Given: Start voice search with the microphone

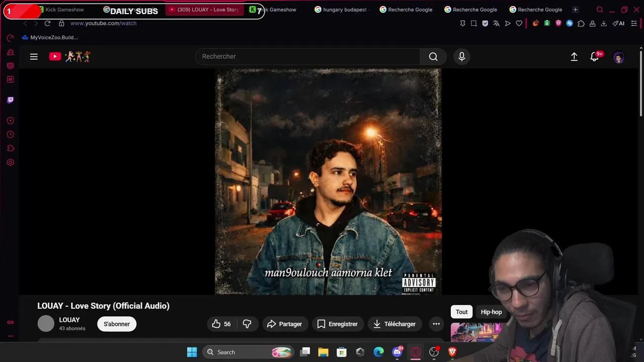Looking at the screenshot, I should (x=462, y=57).
